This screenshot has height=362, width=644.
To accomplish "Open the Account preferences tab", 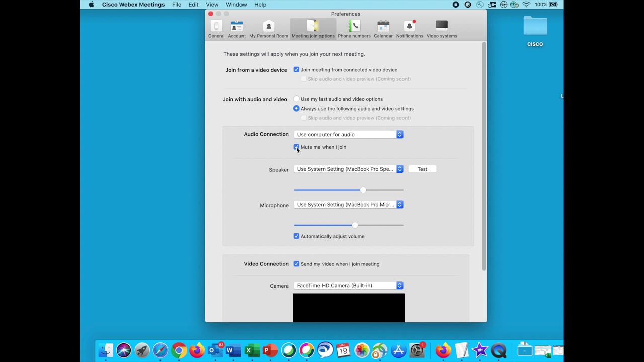I will (236, 29).
